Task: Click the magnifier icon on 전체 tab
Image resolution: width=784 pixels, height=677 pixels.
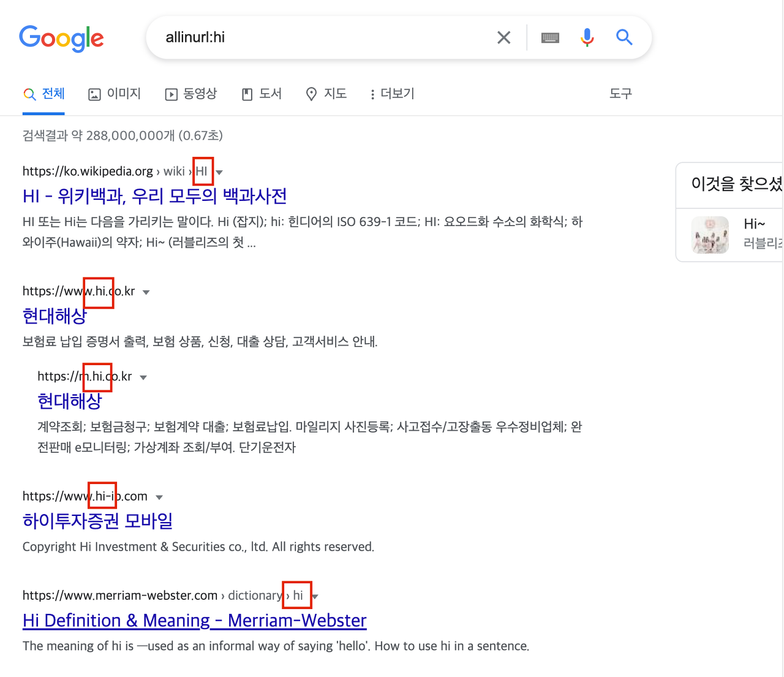Action: [29, 94]
